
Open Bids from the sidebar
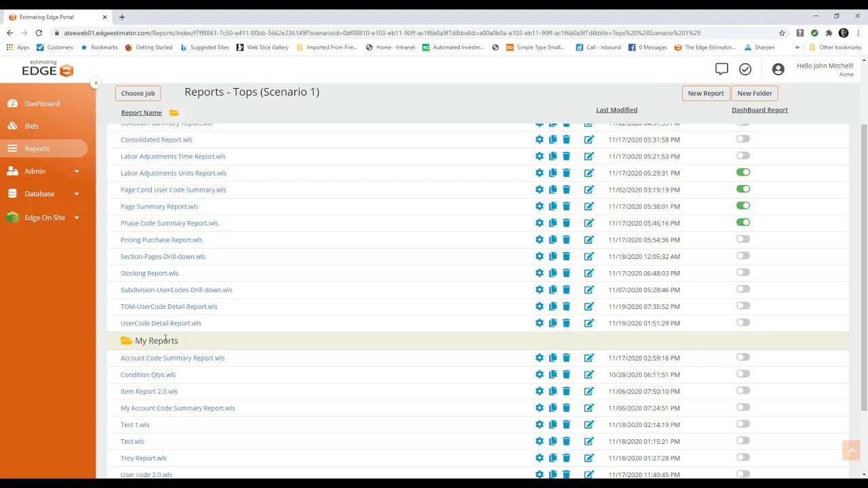pos(31,126)
